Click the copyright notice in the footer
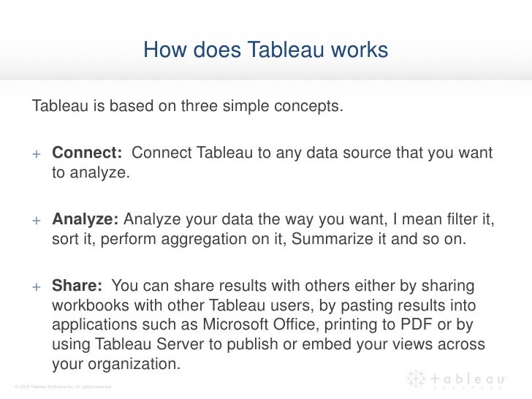Screen dimensions: 532x399 pos(63,387)
